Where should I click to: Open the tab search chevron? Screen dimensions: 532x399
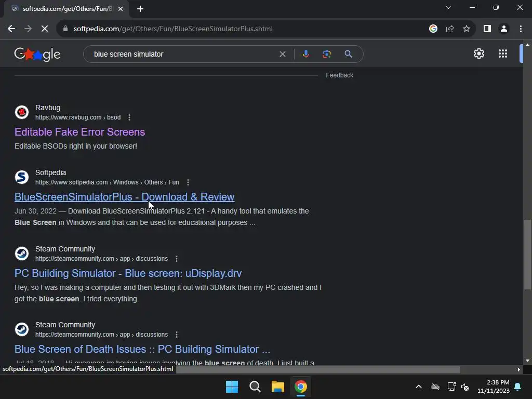click(448, 7)
